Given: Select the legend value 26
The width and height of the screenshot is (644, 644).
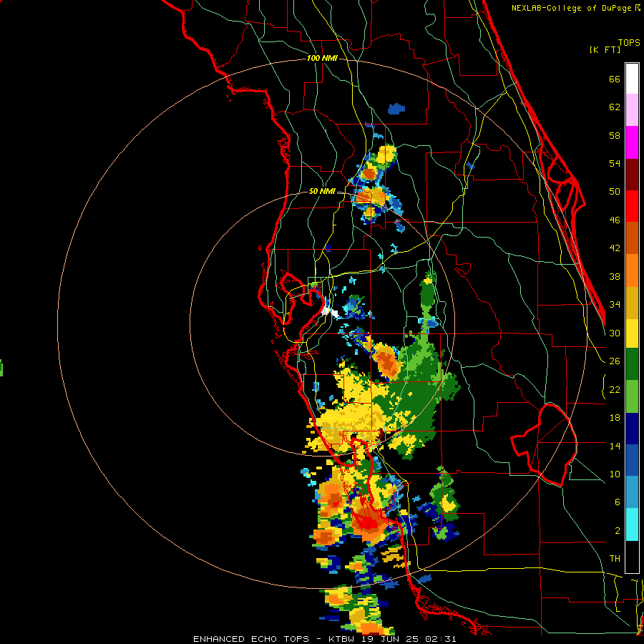Looking at the screenshot, I should pyautogui.click(x=615, y=361).
